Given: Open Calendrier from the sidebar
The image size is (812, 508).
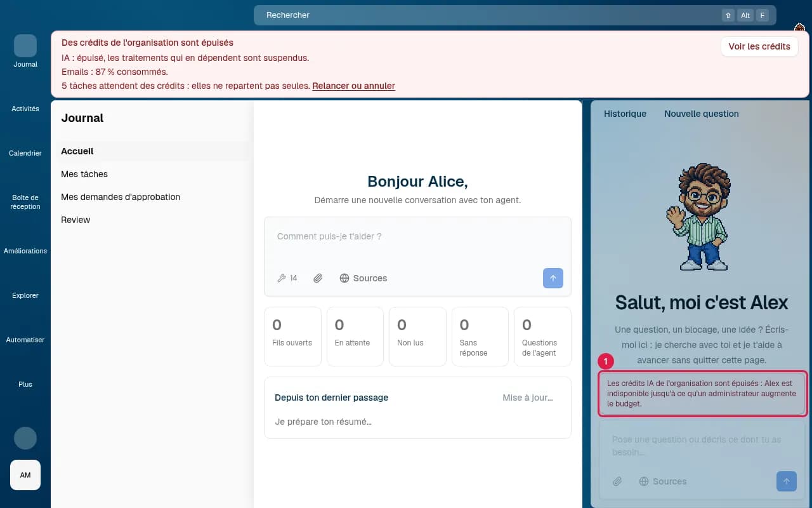Looking at the screenshot, I should (x=25, y=153).
